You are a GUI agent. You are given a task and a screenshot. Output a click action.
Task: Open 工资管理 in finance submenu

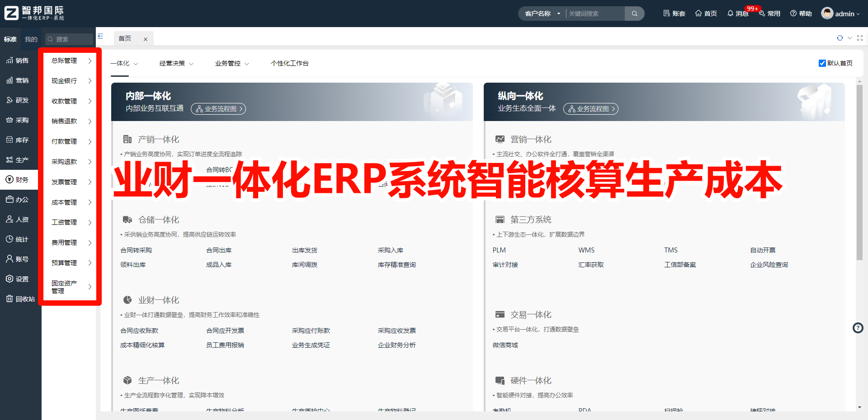(x=71, y=222)
